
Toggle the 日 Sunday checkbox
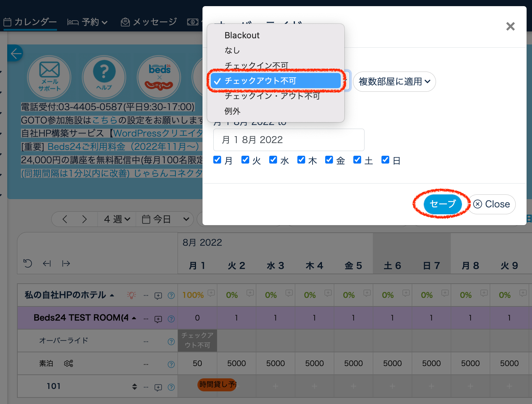click(385, 160)
